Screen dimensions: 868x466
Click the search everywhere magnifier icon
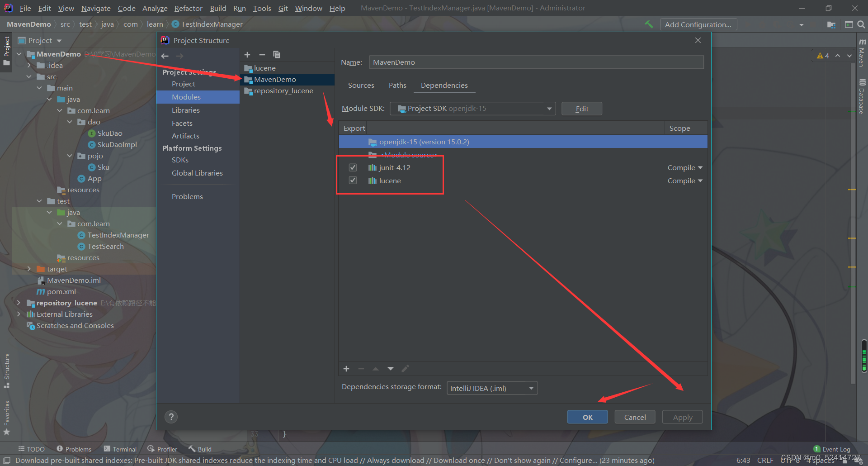tap(861, 24)
